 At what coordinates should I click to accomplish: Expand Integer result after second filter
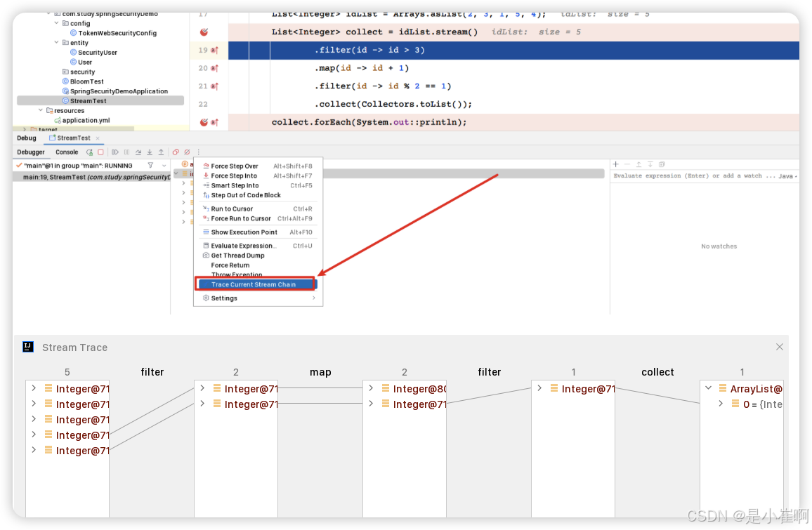coord(539,388)
